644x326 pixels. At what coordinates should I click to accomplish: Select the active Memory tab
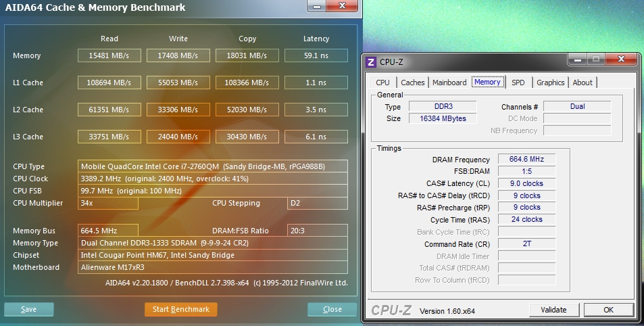[487, 82]
